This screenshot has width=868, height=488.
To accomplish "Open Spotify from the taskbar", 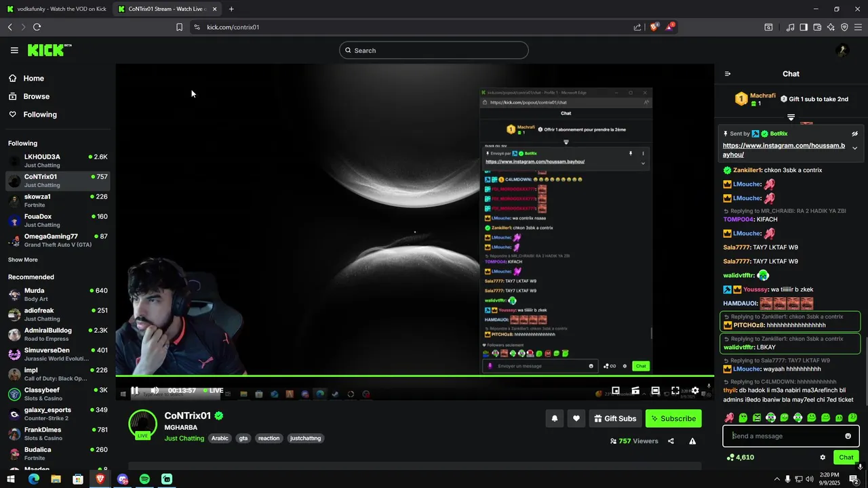I will pyautogui.click(x=144, y=479).
